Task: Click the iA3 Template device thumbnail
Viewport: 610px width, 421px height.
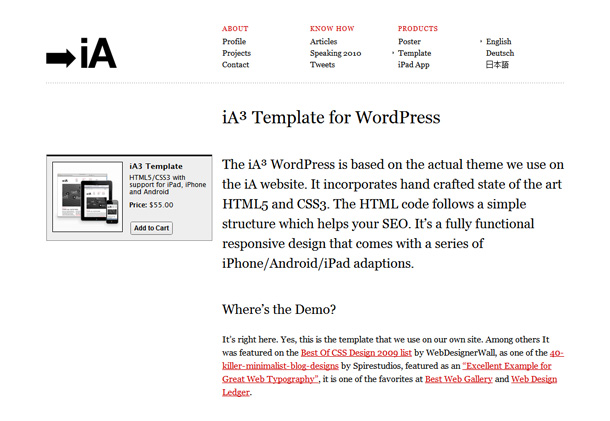Action: [88, 197]
